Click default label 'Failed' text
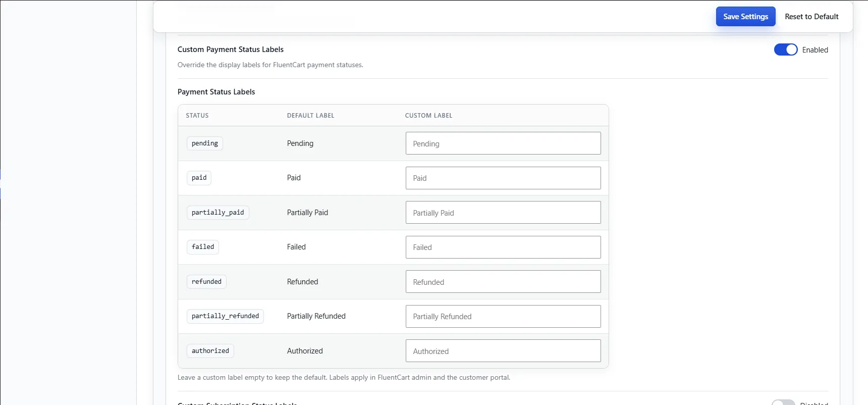868x405 pixels. click(296, 247)
